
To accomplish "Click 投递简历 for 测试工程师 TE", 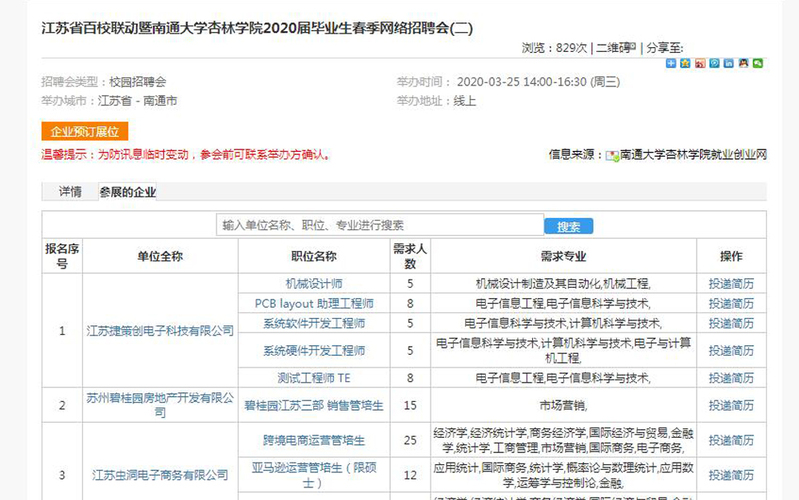I will [731, 378].
